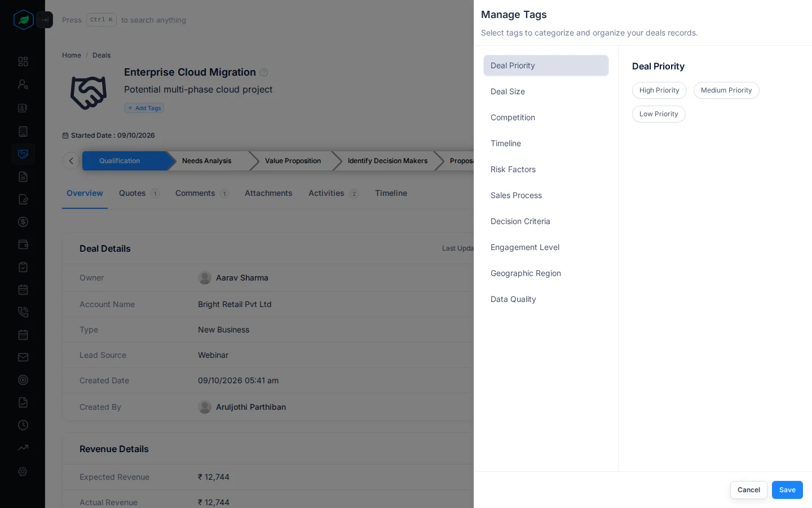Open the phone calls sidebar icon

pos(23,312)
